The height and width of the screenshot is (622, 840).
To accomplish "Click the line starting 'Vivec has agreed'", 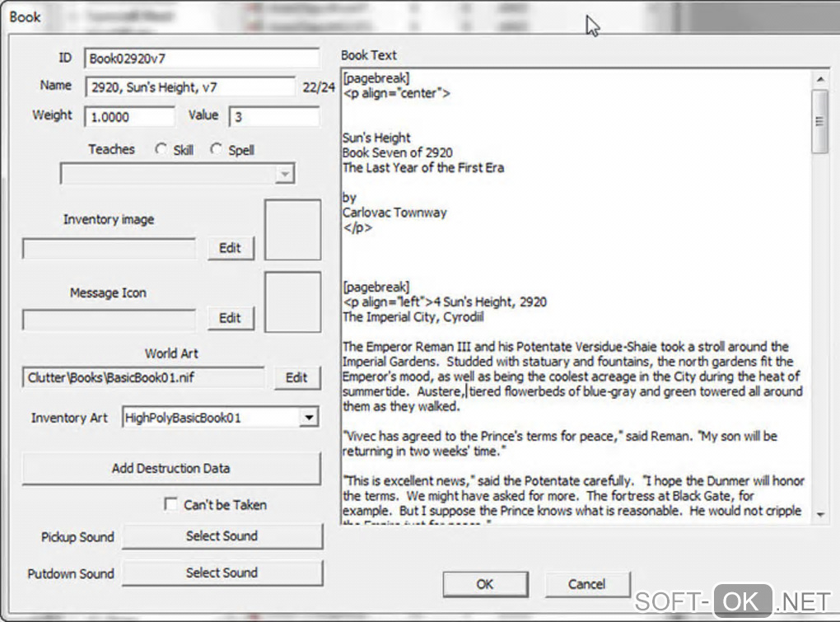I will click(x=560, y=436).
